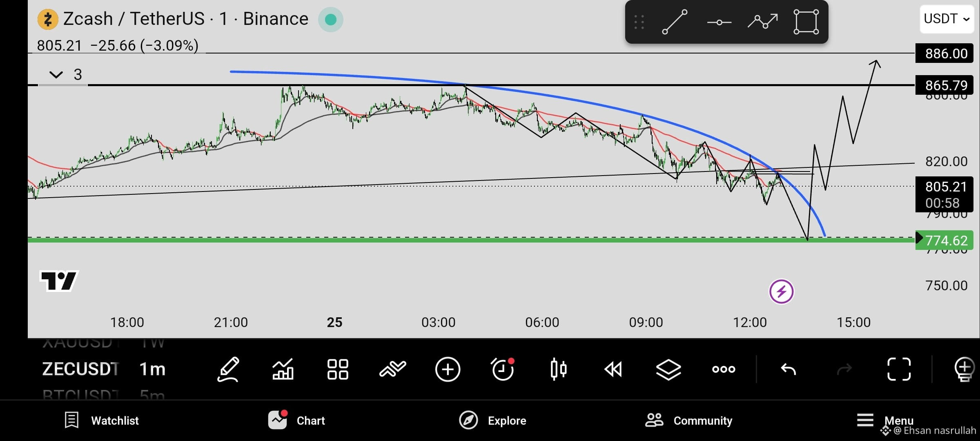
Task: Tap the lightbulb plus idea icon
Action: 964,370
